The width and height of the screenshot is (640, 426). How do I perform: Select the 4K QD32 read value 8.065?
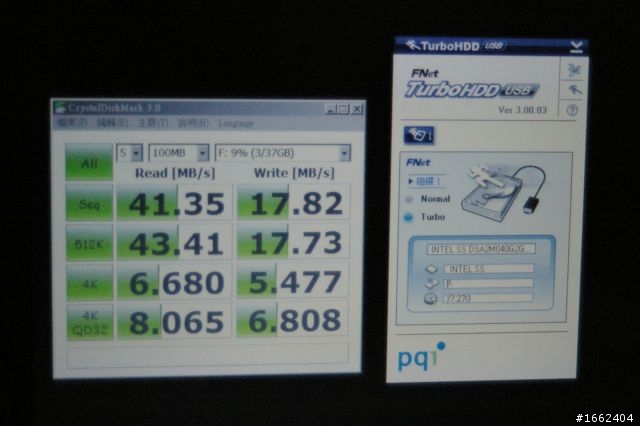175,322
